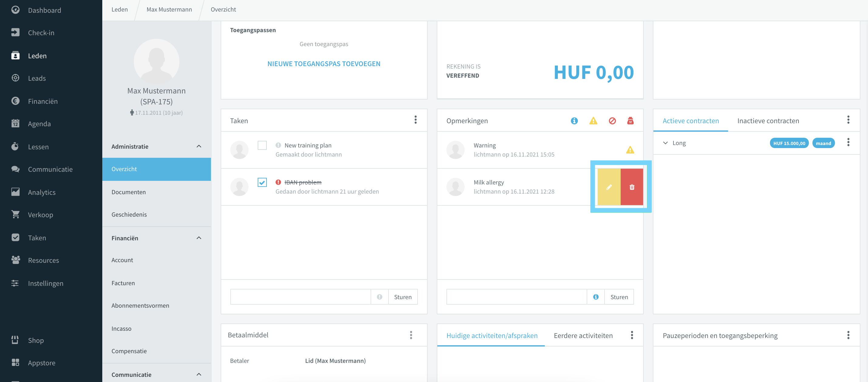Image resolution: width=868 pixels, height=382 pixels.
Task: Click into the new task text field
Action: 300,297
